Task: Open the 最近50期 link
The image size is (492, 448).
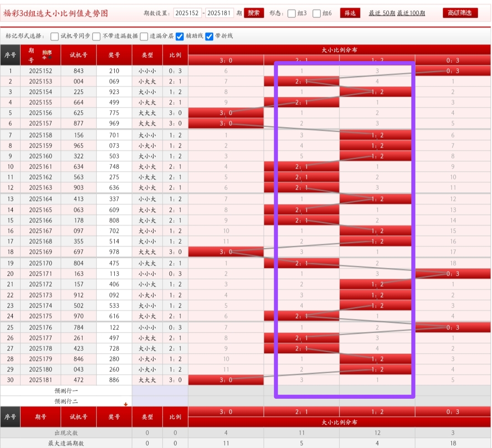Action: coord(382,13)
